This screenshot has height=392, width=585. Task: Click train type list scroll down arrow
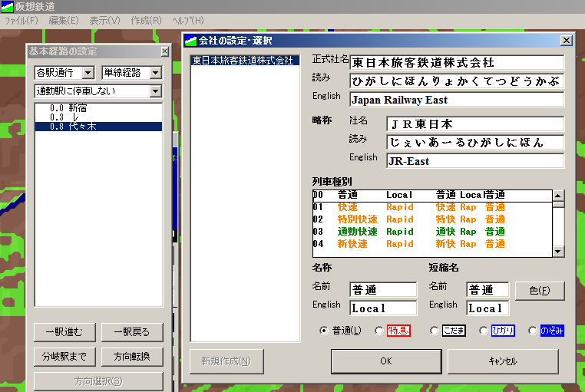pyautogui.click(x=558, y=252)
